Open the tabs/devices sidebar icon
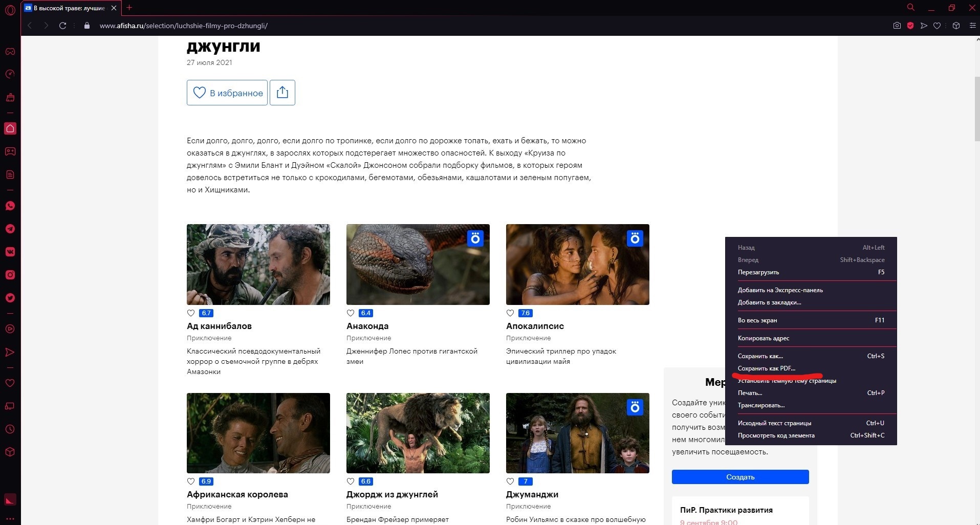980x525 pixels. point(10,406)
